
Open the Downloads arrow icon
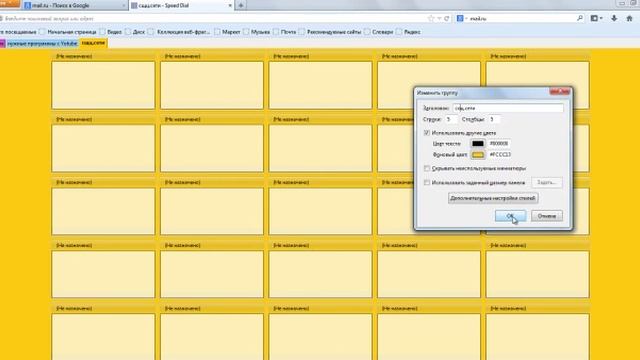pyautogui.click(x=614, y=18)
